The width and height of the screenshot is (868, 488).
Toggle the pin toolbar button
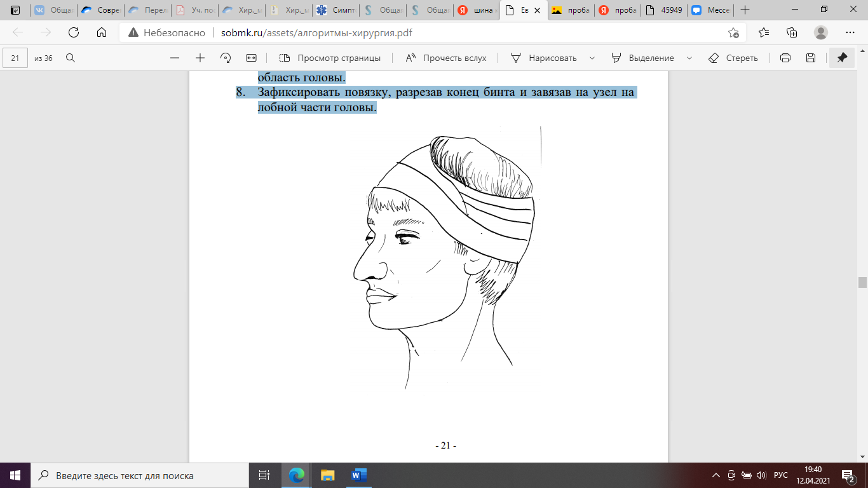click(842, 58)
